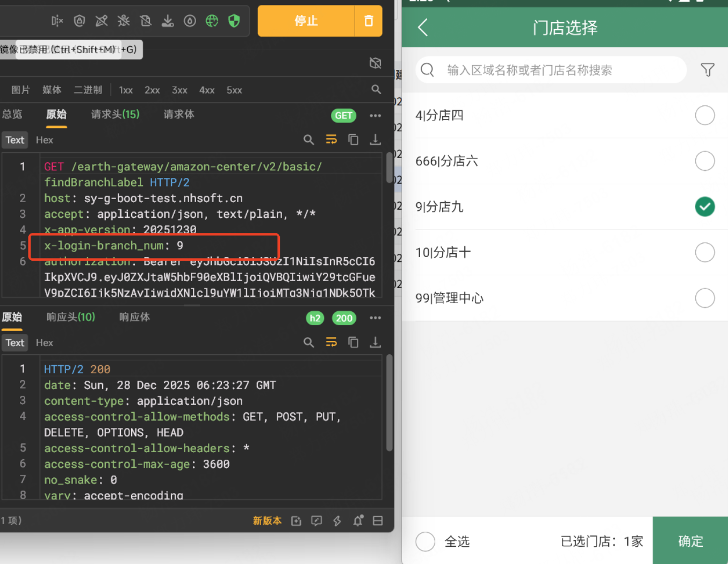This screenshot has width=728, height=564.
Task: Go back from 门店选择 screen
Action: 423,27
